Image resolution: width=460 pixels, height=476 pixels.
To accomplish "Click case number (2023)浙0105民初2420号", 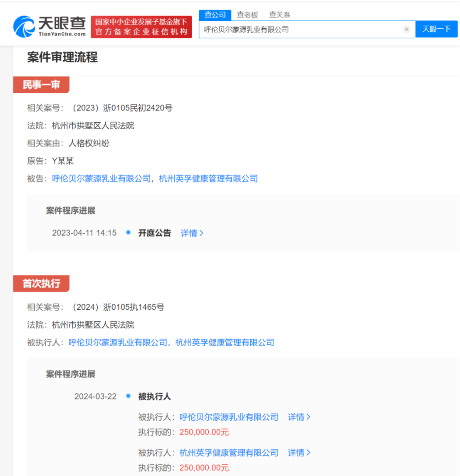I will tap(121, 108).
